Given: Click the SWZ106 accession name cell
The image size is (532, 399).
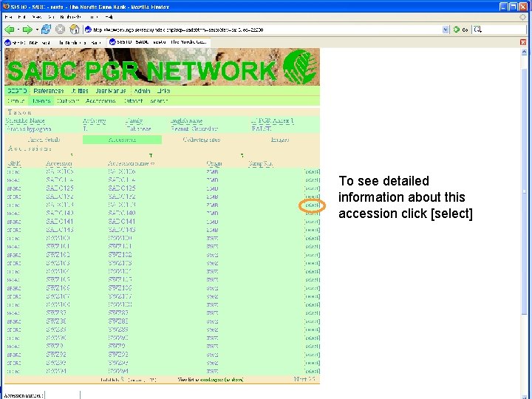Looking at the screenshot, I should click(120, 288).
